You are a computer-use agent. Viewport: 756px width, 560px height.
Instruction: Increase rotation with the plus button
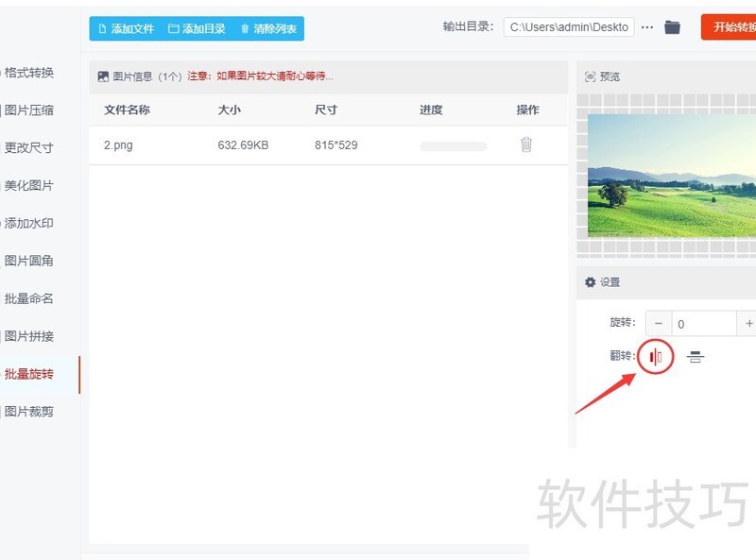click(748, 324)
